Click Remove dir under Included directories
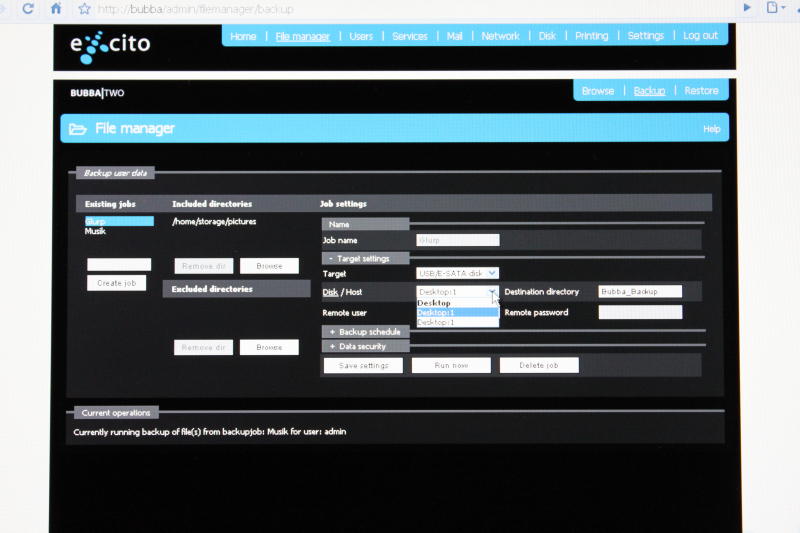The width and height of the screenshot is (800, 533). pyautogui.click(x=204, y=266)
